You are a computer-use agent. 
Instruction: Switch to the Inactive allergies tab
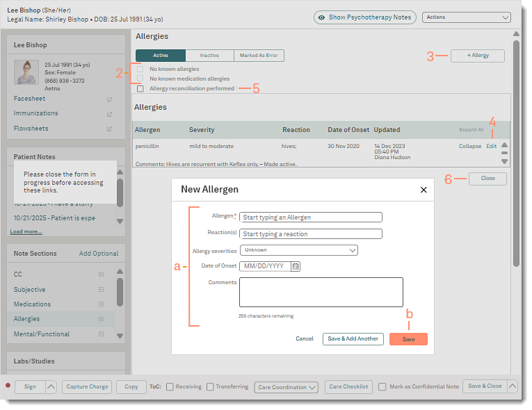209,56
